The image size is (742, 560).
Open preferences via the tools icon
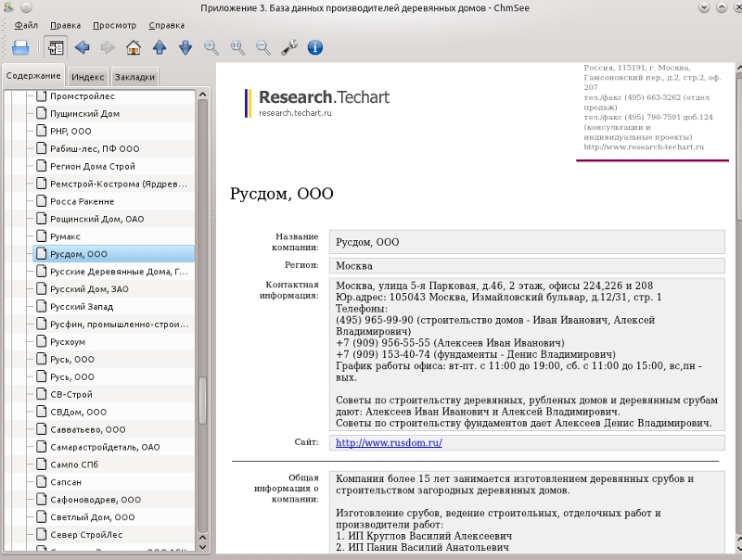(289, 47)
